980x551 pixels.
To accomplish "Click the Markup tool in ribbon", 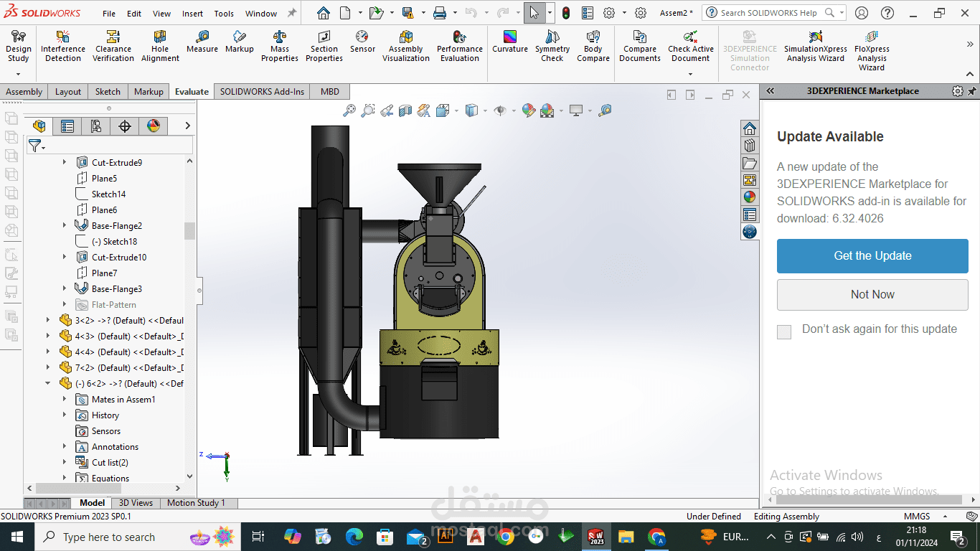I will (x=240, y=42).
